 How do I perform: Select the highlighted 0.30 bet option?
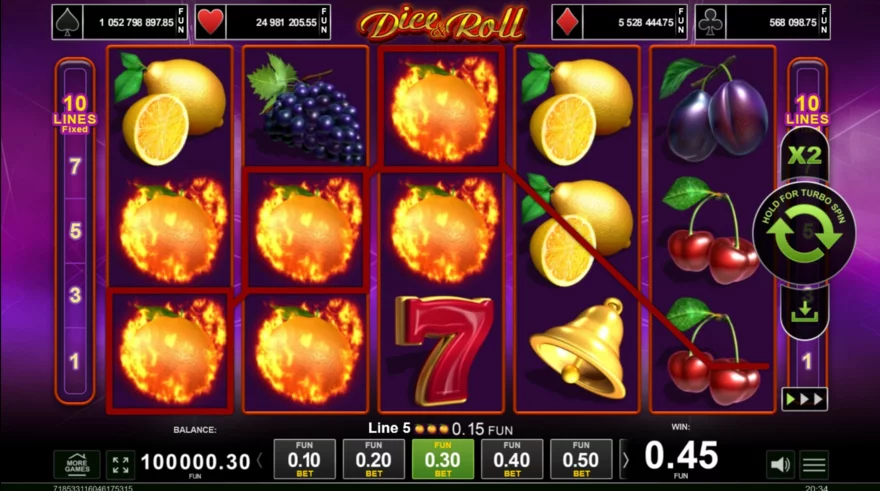tap(442, 459)
